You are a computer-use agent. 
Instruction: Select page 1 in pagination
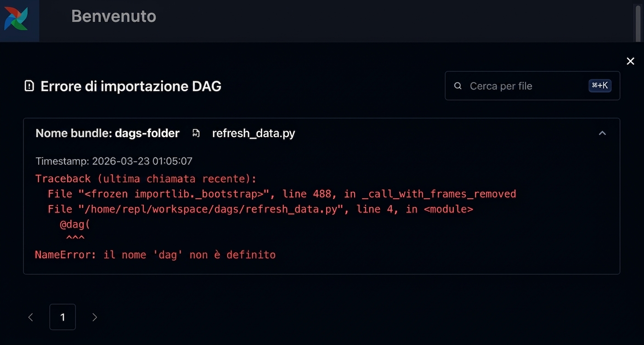[62, 317]
